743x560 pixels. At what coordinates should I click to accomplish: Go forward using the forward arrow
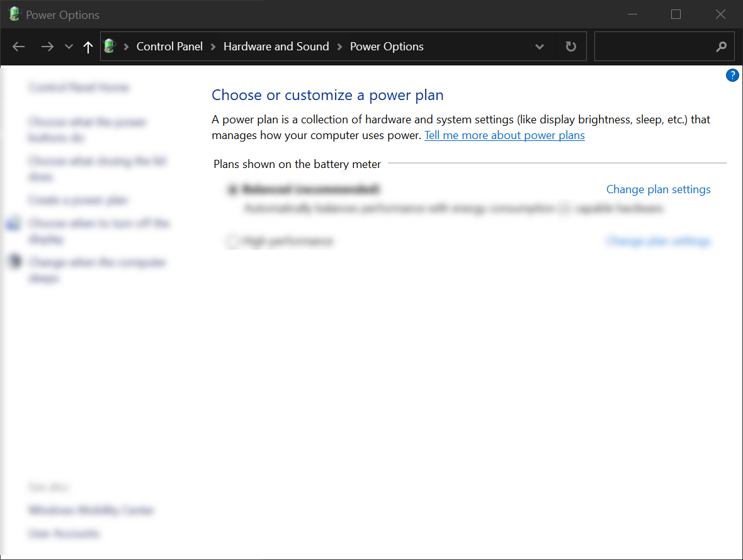coord(47,47)
